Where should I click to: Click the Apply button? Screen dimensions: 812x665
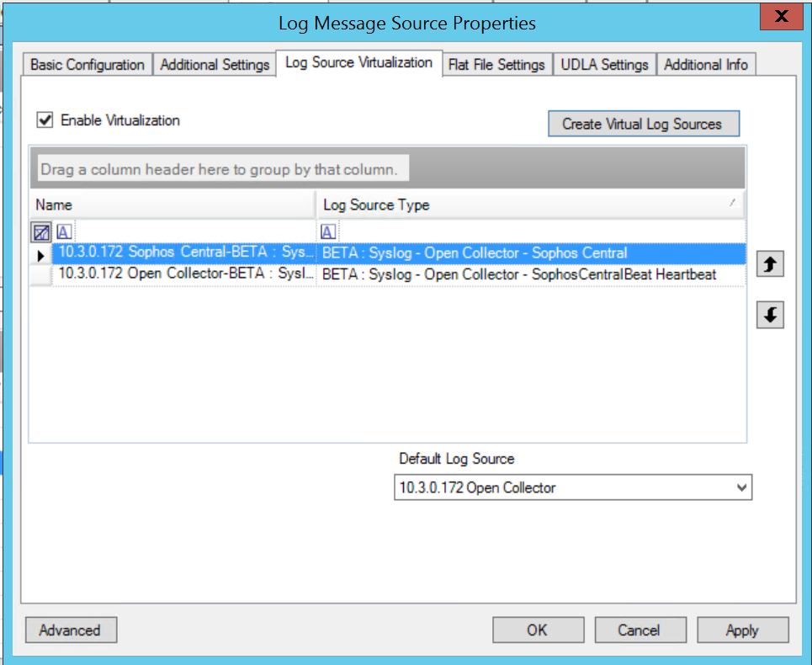pos(742,630)
